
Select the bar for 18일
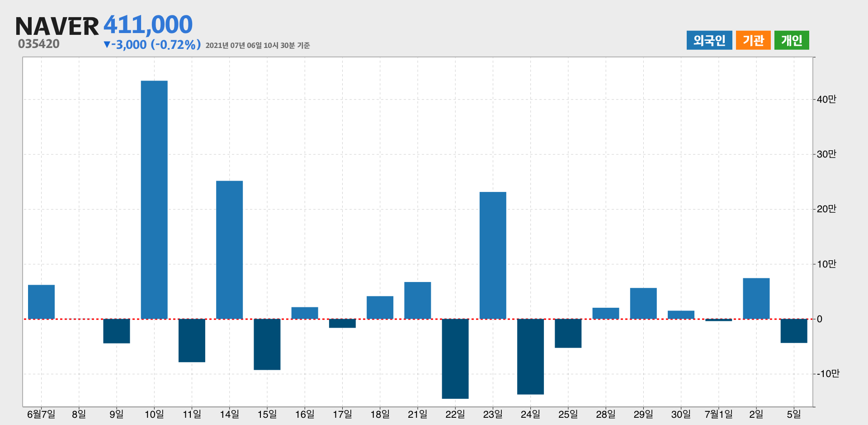pos(380,308)
